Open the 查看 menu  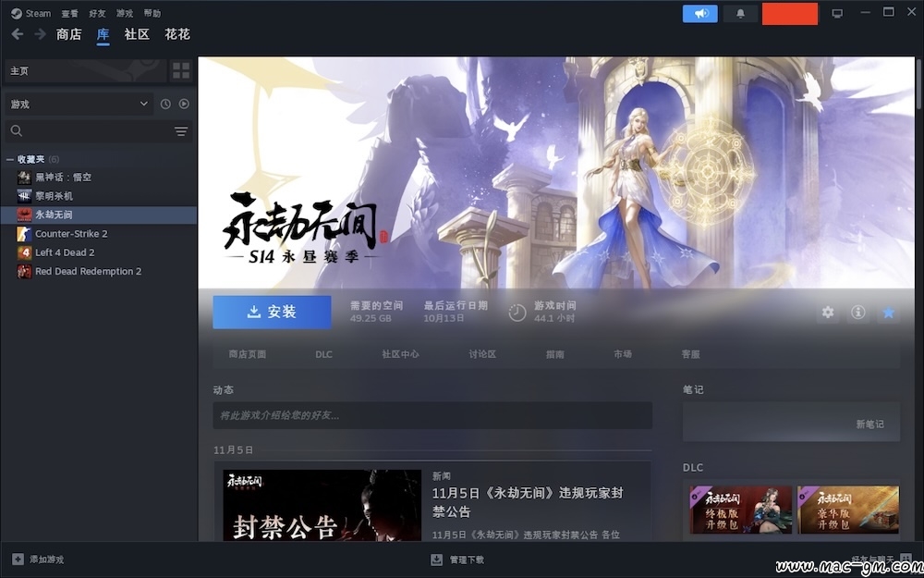point(69,13)
